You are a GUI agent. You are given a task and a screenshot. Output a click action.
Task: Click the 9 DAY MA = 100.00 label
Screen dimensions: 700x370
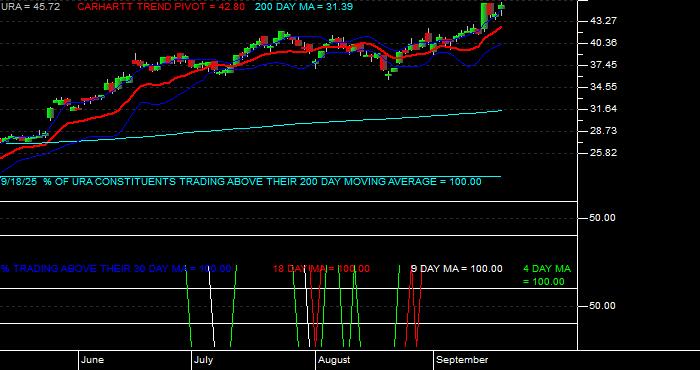(456, 269)
